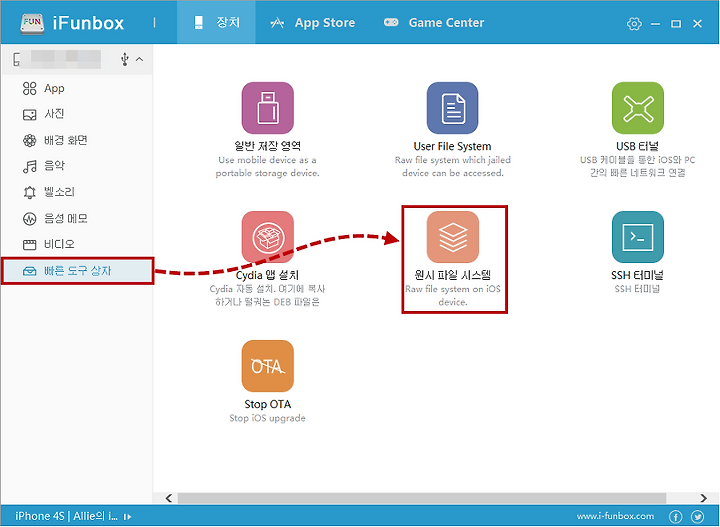Viewport: 720px width, 527px height.
Task: Select 빠른 도구 상자 in the sidebar
Action: click(77, 271)
